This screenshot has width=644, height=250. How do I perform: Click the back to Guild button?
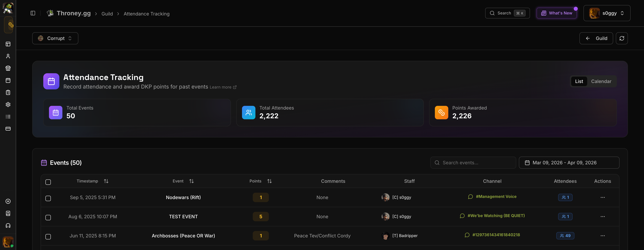[x=596, y=38]
